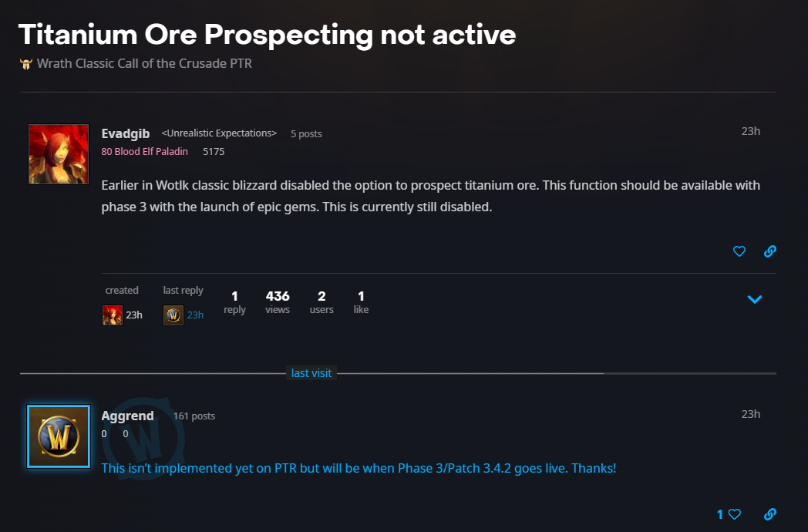Open Evadgib username profile link
The height and width of the screenshot is (532, 808).
125,133
